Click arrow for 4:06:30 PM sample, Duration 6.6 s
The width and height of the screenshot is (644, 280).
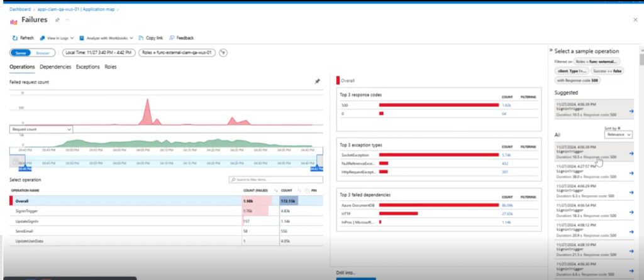coord(631,271)
